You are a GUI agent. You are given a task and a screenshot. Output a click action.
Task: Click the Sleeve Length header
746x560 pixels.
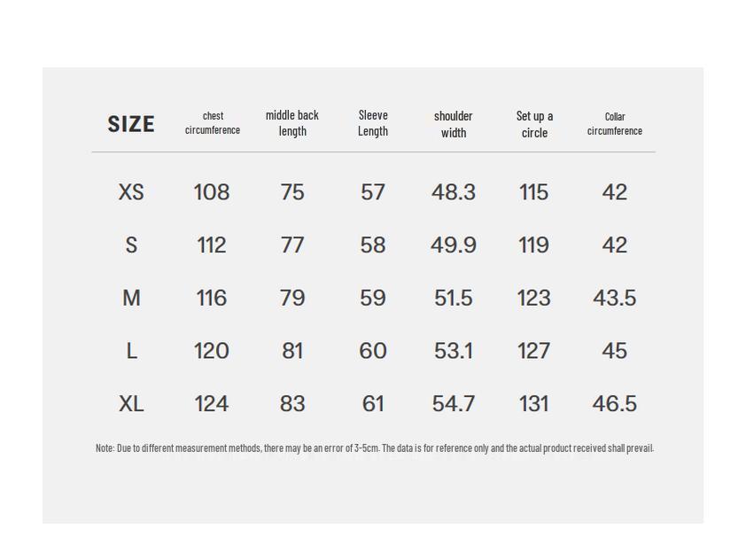[373, 123]
